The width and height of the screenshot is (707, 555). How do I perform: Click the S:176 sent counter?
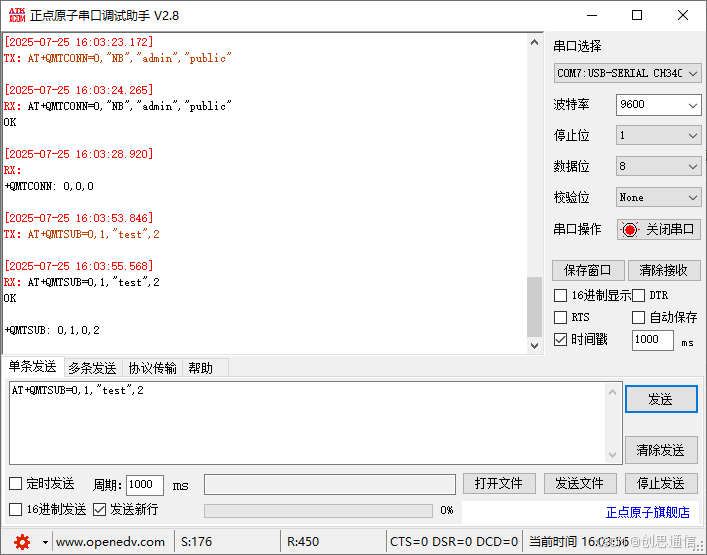[x=197, y=542]
